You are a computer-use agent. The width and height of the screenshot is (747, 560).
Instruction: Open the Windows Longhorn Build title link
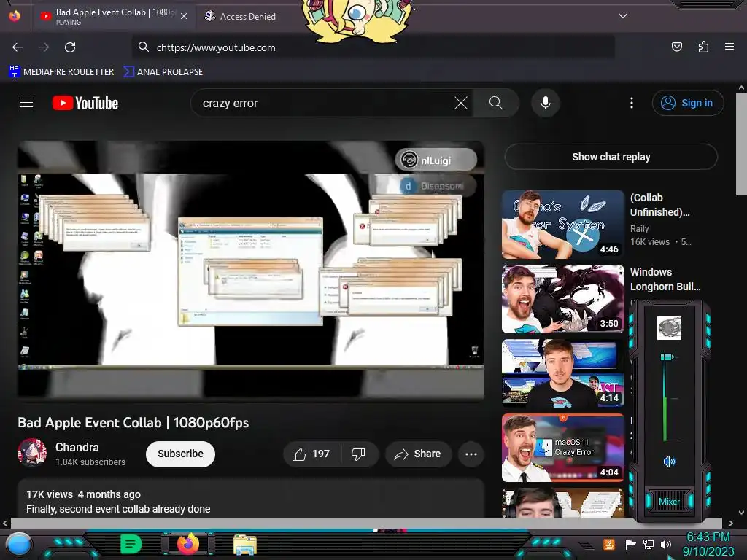point(665,279)
